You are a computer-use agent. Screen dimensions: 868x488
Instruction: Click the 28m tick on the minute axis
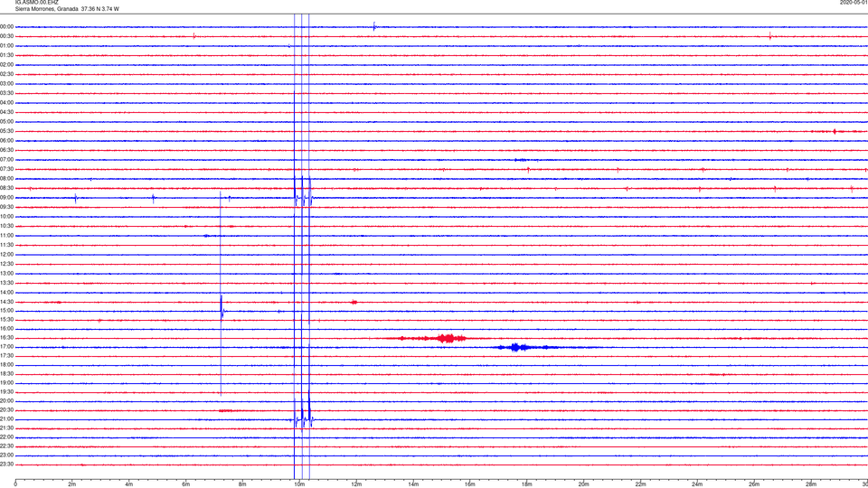pos(811,484)
